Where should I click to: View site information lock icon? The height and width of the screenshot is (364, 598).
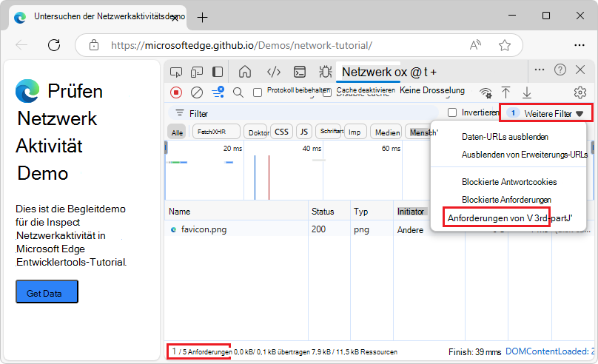[x=94, y=45]
